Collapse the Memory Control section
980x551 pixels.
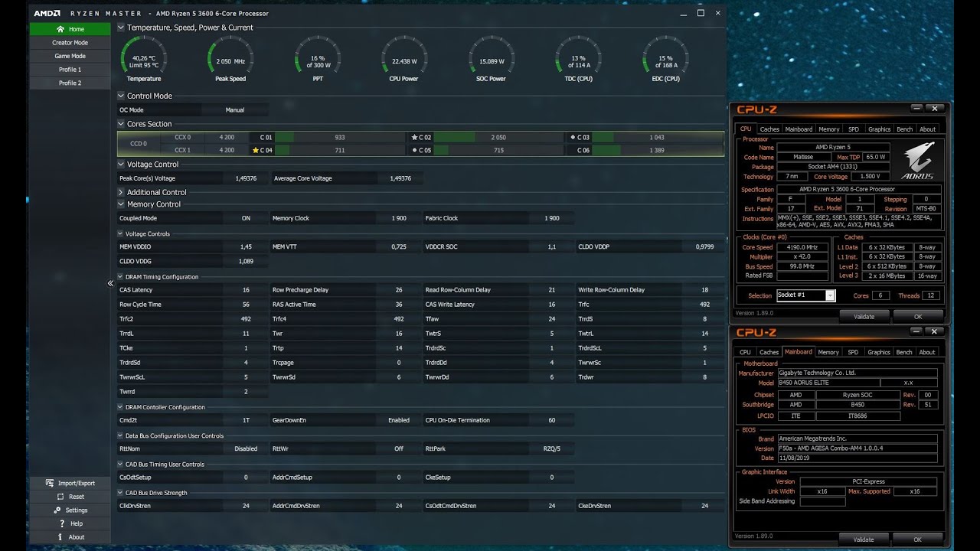click(x=121, y=204)
